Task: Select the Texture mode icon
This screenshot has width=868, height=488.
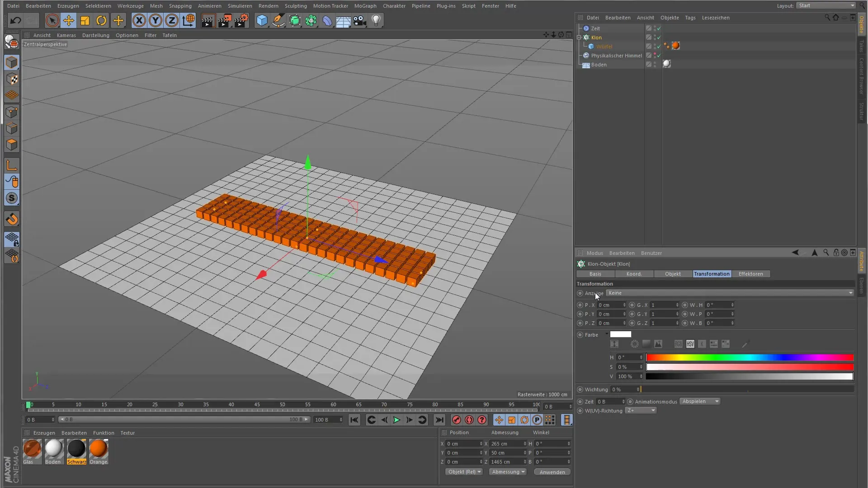Action: point(12,79)
